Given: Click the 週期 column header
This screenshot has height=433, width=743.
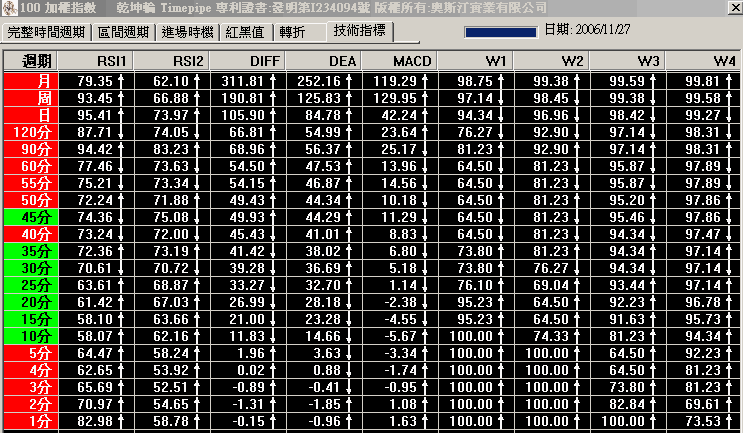Looking at the screenshot, I should [x=30, y=62].
